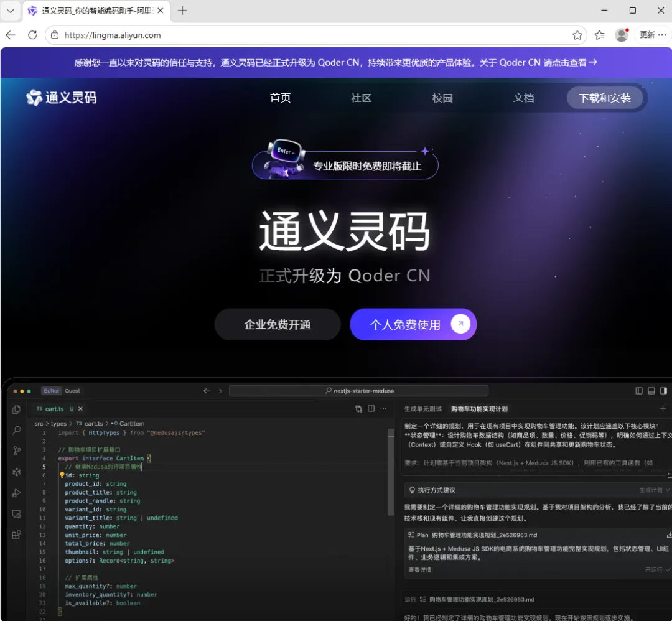This screenshot has width=672, height=621.
Task: Toggle IDE secondary sidebar layout icon
Action: click(x=663, y=391)
